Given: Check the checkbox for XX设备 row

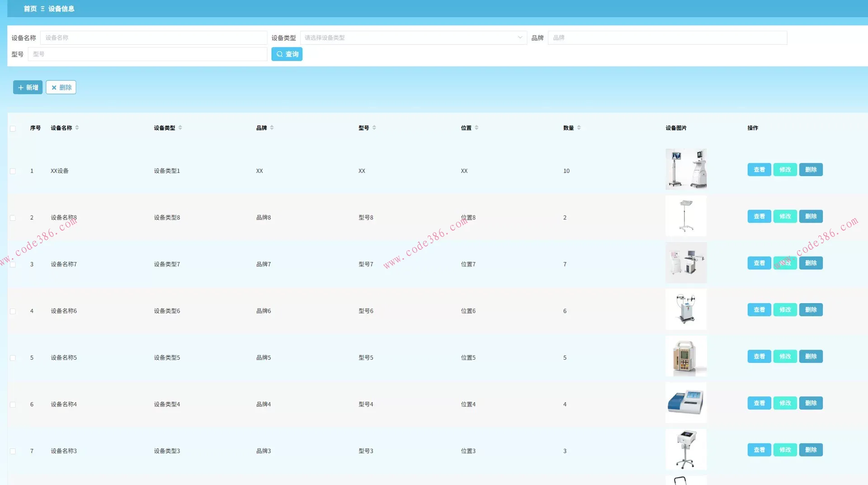Looking at the screenshot, I should pyautogui.click(x=13, y=171).
